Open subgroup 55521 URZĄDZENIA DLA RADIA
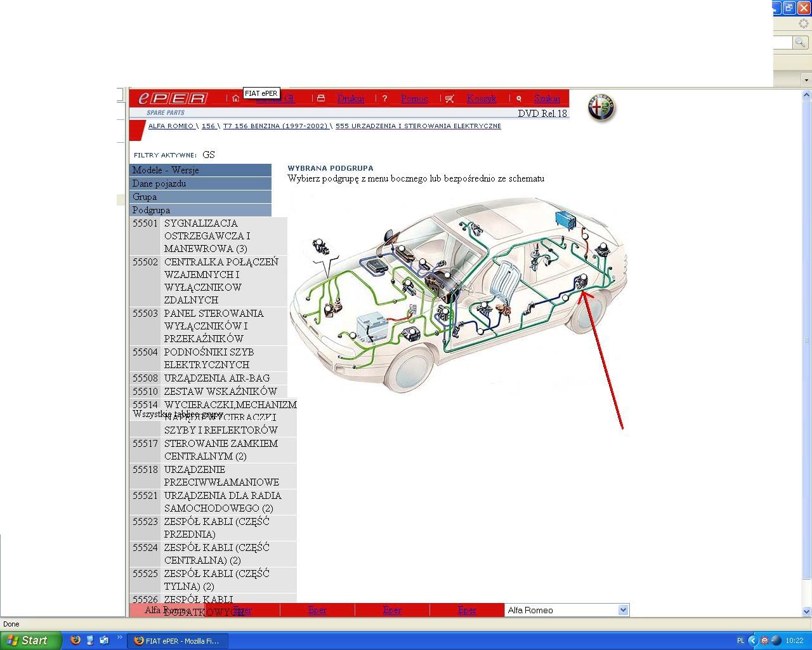Screen dimensions: 812x650 pos(213,501)
